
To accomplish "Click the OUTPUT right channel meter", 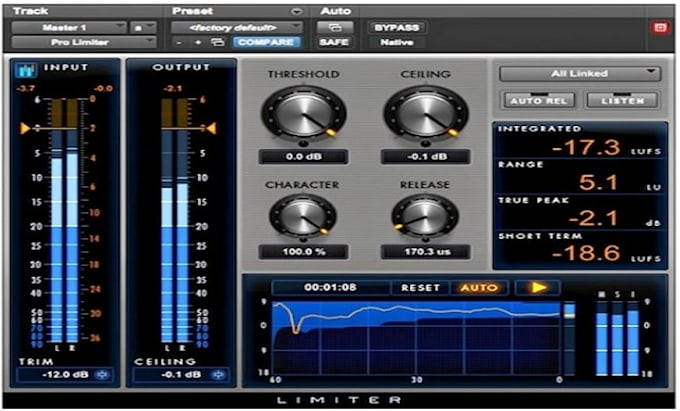I will 183,221.
